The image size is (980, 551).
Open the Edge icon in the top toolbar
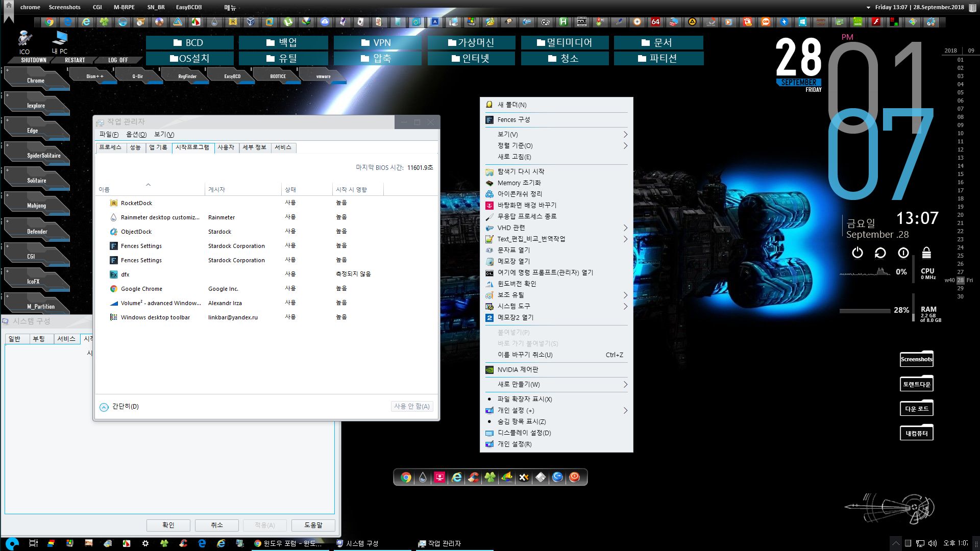click(67, 22)
